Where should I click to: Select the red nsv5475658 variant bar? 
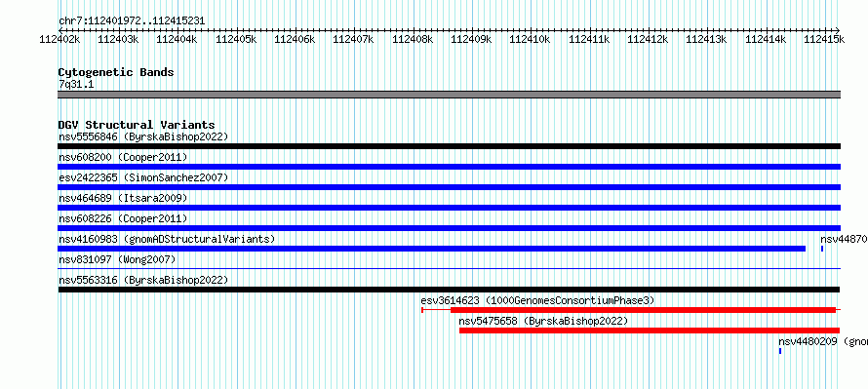click(x=650, y=331)
